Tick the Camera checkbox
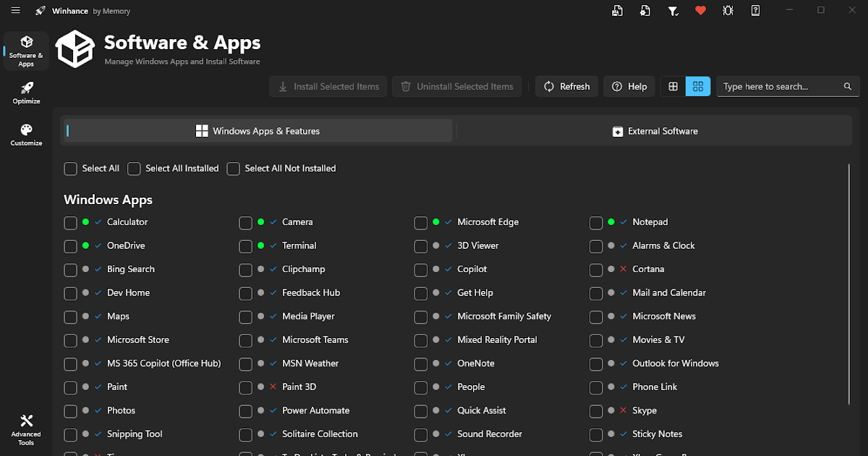 tap(246, 223)
